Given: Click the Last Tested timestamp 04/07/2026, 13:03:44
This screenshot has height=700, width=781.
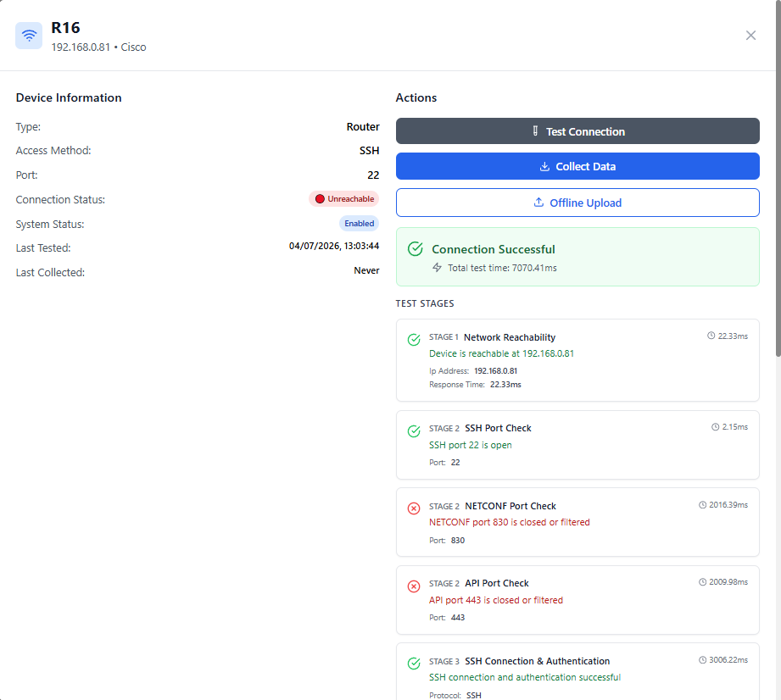Looking at the screenshot, I should click(334, 246).
